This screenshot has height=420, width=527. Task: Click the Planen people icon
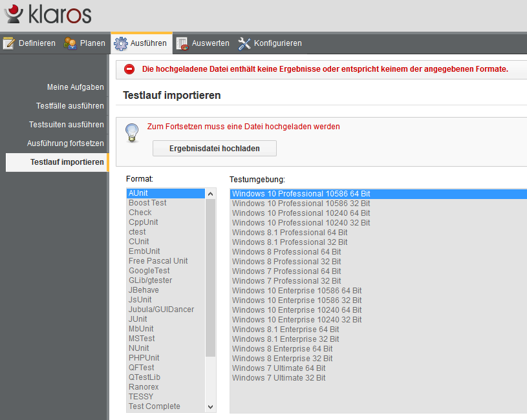point(70,43)
